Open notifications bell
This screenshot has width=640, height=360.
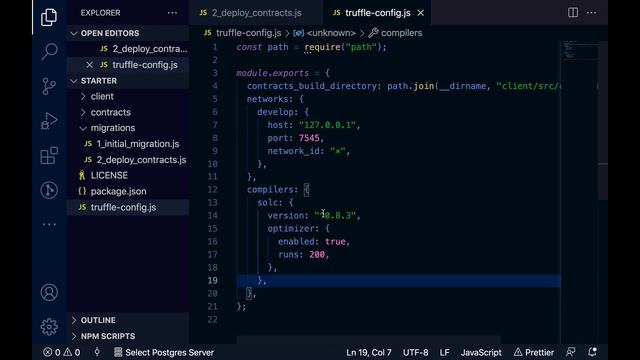(x=592, y=352)
